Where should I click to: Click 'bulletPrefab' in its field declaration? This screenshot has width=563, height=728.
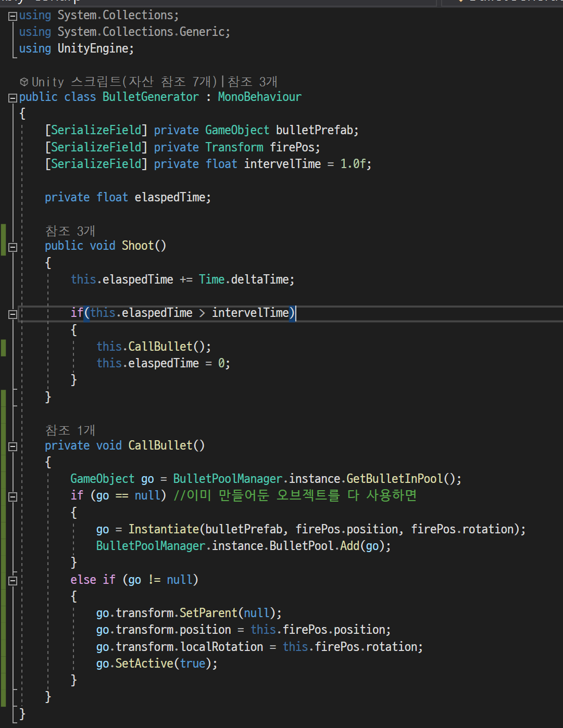(x=314, y=130)
